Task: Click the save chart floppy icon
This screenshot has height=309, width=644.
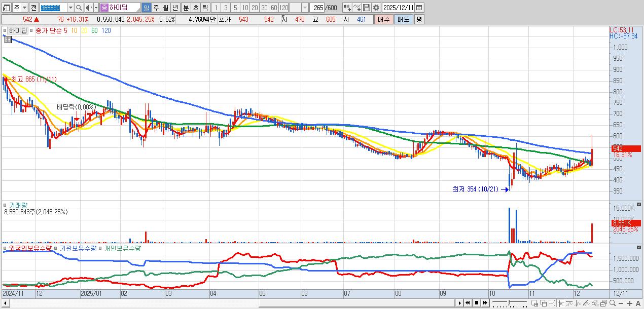Action: (x=367, y=8)
